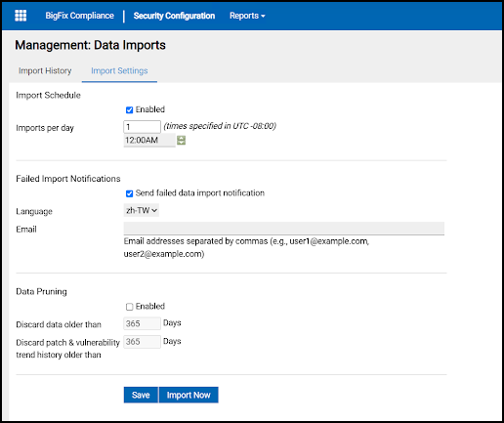504x423 pixels.
Task: Toggle Send failed data import notification checkbox
Action: pyautogui.click(x=129, y=193)
